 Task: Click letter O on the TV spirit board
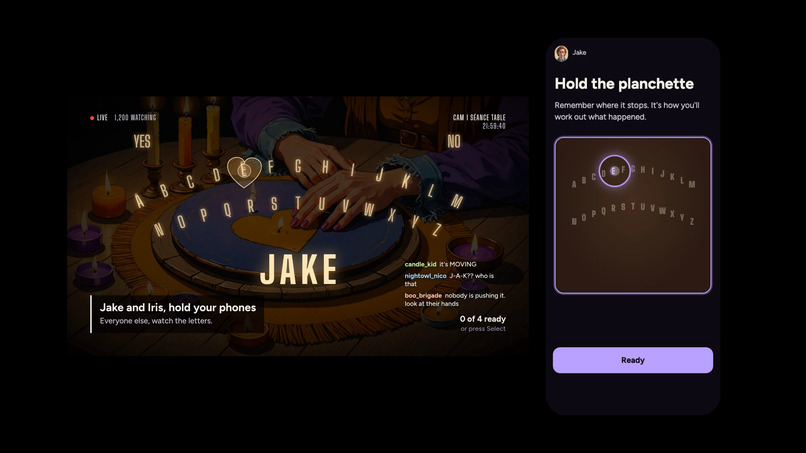click(181, 222)
